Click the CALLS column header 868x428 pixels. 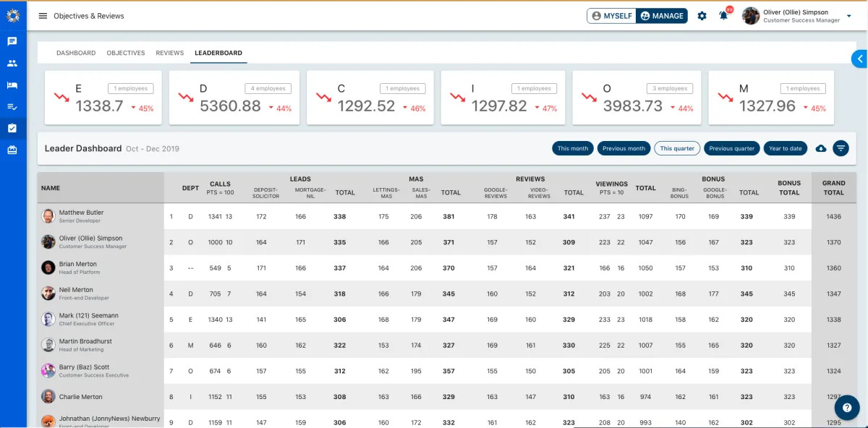pyautogui.click(x=220, y=184)
